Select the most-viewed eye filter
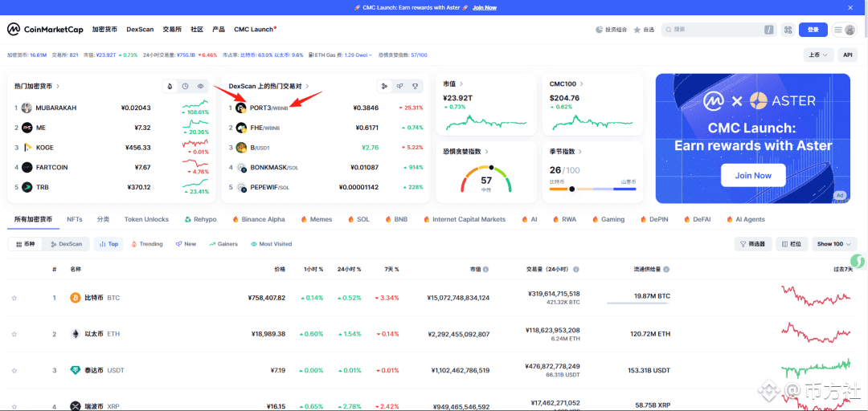The width and height of the screenshot is (868, 411). coord(201,86)
